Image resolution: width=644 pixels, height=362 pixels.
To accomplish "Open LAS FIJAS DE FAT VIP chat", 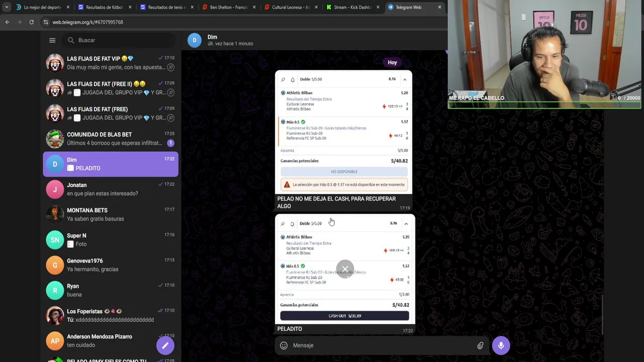I will 111,63.
